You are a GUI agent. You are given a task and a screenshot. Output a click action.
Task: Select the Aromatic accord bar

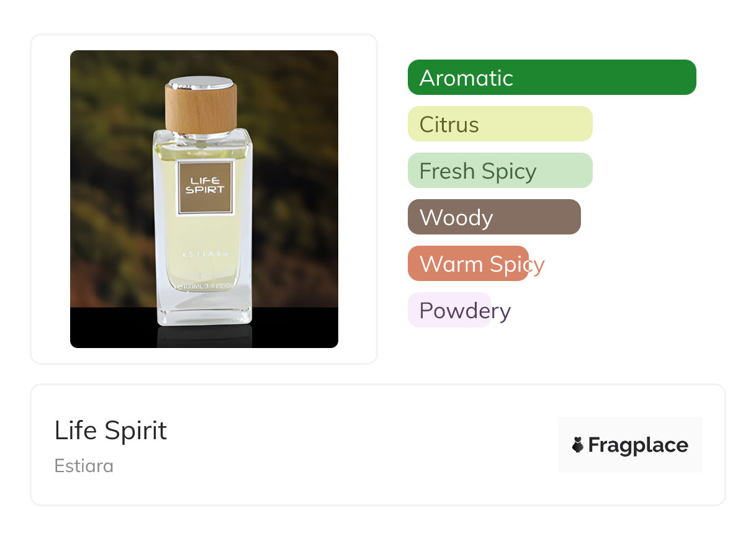(x=551, y=78)
